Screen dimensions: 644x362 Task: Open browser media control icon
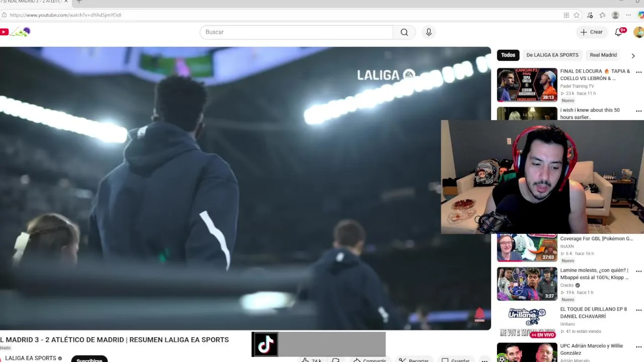point(590,15)
